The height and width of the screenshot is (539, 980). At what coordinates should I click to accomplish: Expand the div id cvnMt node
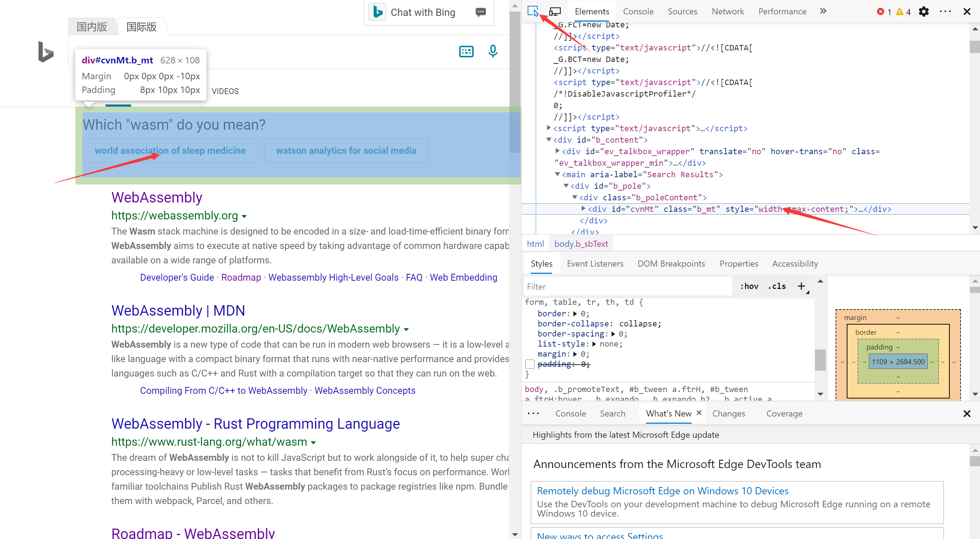pyautogui.click(x=583, y=209)
